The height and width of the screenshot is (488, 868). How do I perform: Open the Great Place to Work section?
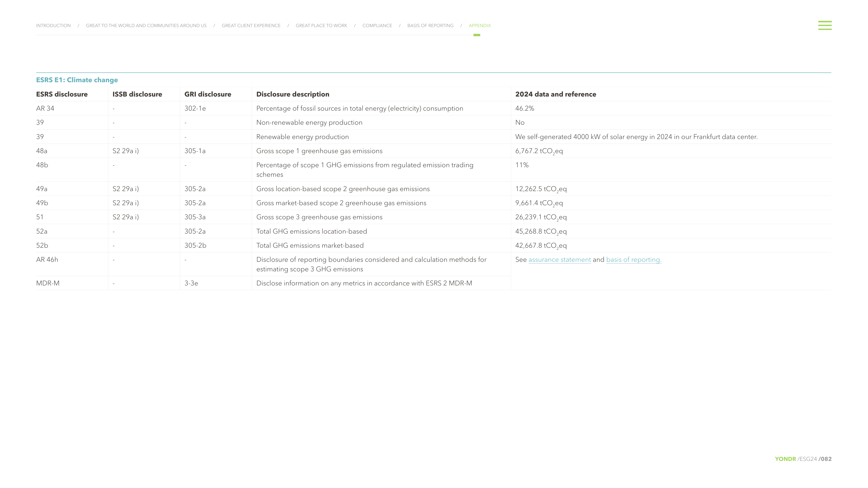point(321,26)
